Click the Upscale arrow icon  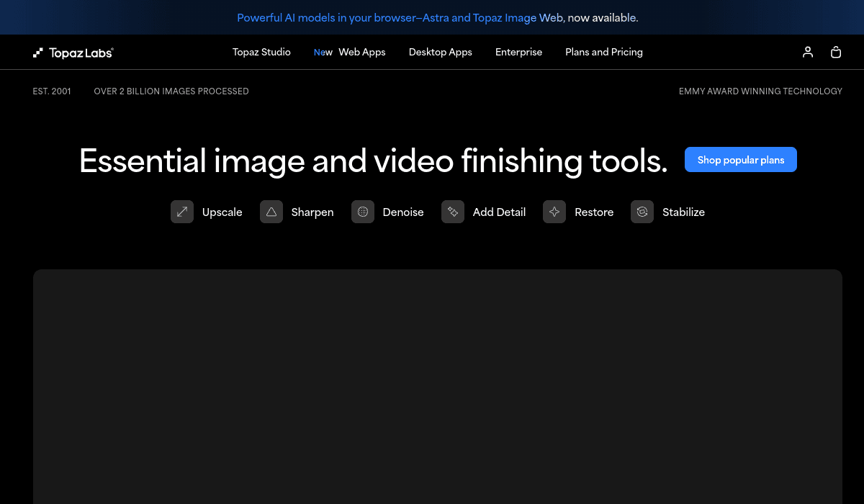pyautogui.click(x=182, y=212)
